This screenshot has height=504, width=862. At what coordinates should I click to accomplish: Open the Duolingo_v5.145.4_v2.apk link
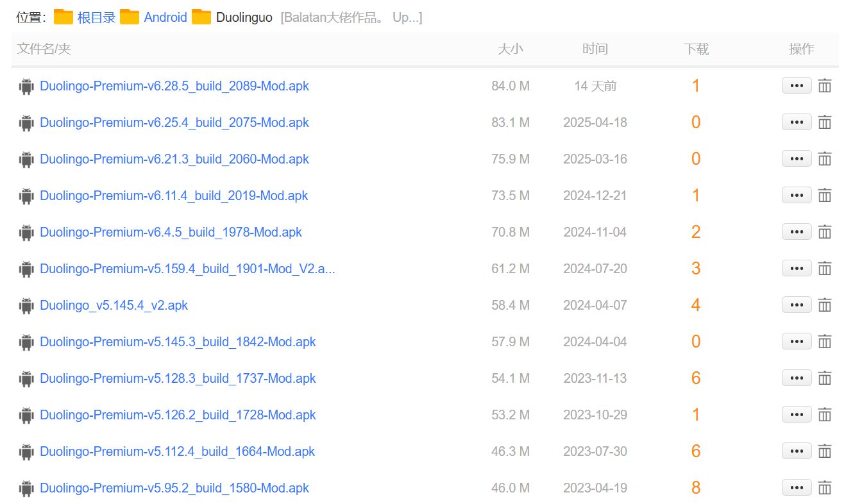click(114, 305)
